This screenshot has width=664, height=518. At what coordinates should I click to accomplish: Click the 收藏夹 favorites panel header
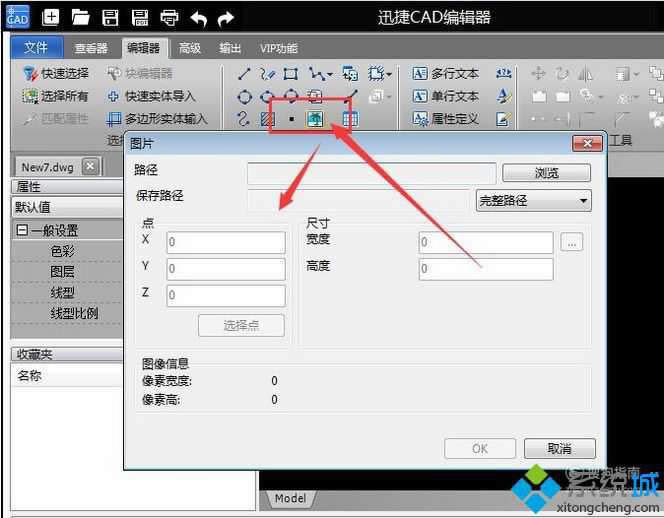(67, 354)
